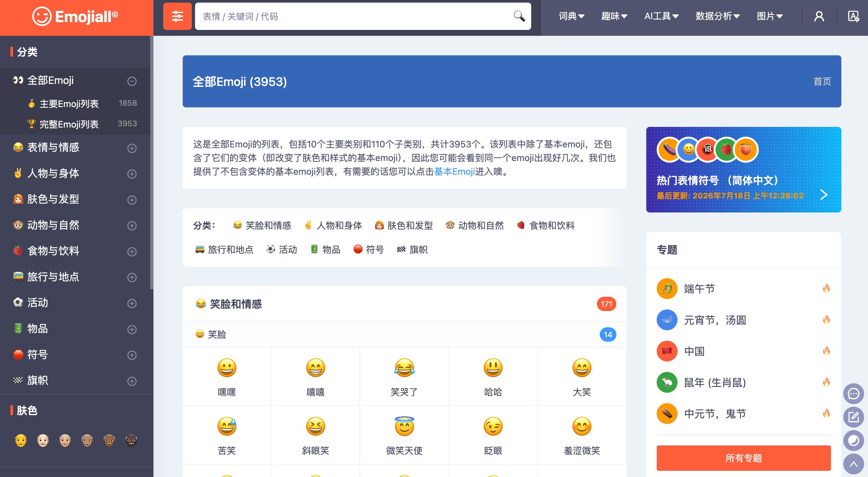Select medium-dark skin tone
The image size is (868, 477).
tap(109, 440)
